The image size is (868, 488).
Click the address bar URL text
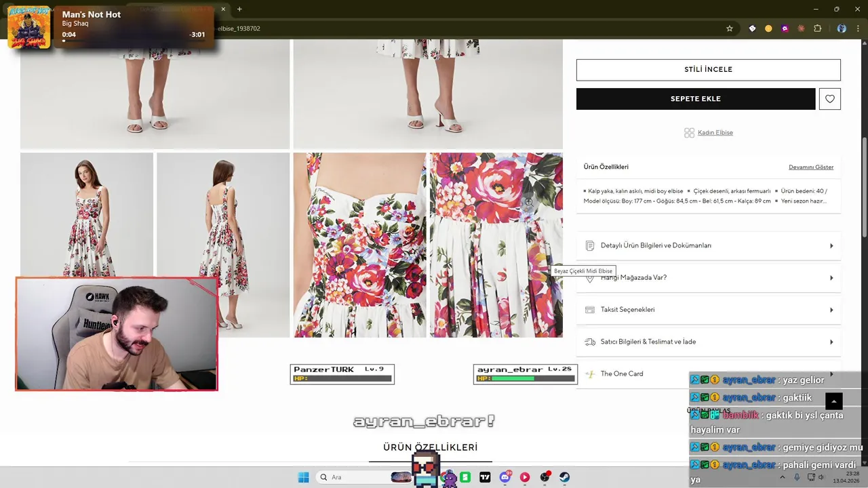[237, 28]
